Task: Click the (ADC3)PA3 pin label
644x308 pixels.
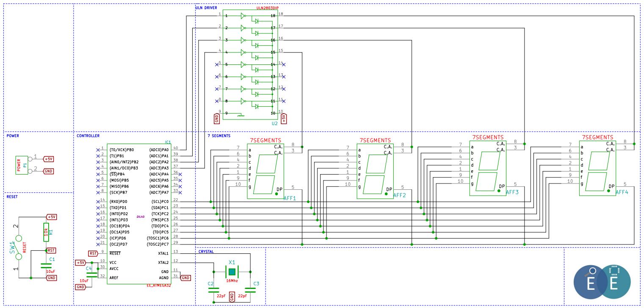Action: 159,168
